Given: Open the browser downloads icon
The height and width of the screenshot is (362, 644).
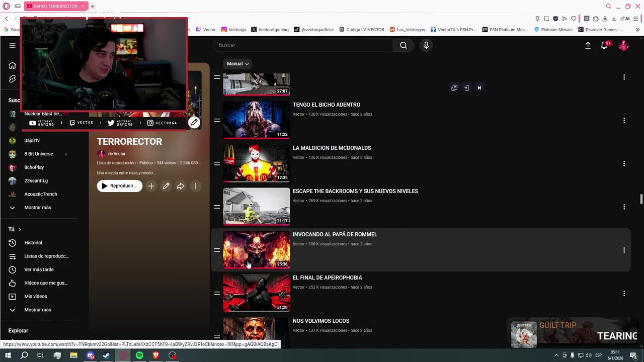Looking at the screenshot, I should (x=613, y=19).
